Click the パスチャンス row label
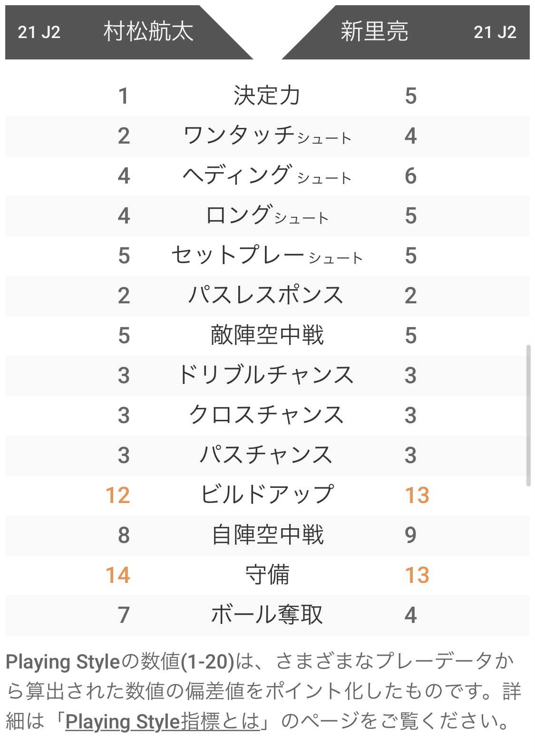Screen dimensions: 535x756 pyautogui.click(x=267, y=456)
